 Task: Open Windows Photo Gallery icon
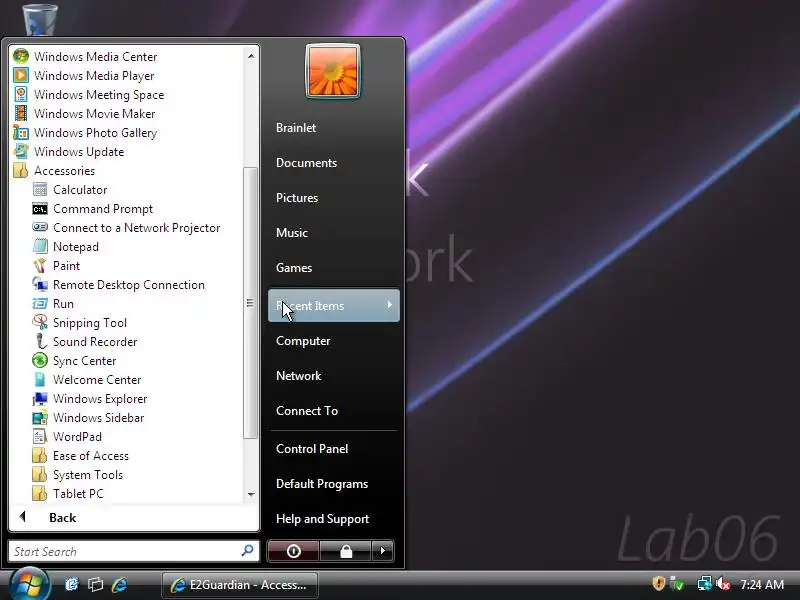point(21,133)
